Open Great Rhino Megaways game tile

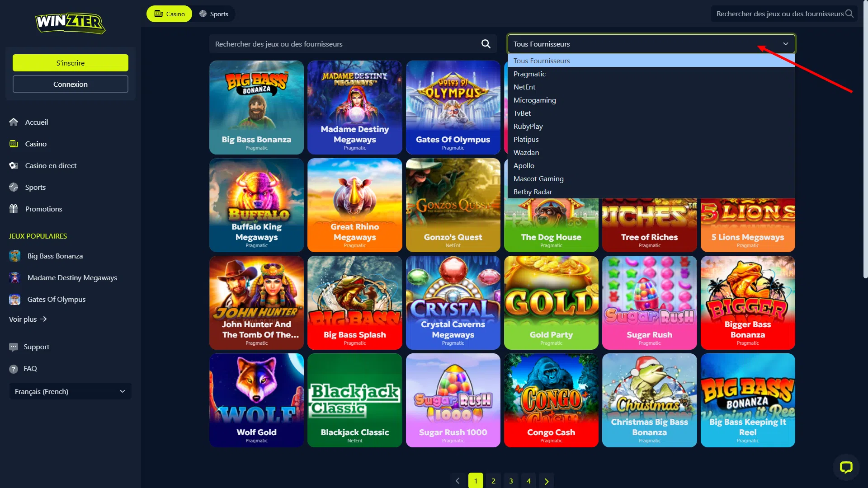pos(355,205)
